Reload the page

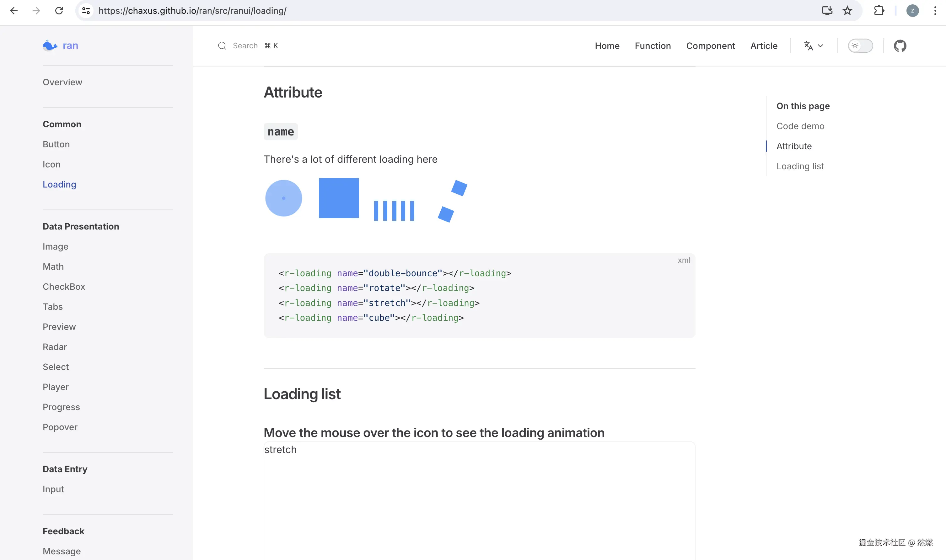[59, 11]
